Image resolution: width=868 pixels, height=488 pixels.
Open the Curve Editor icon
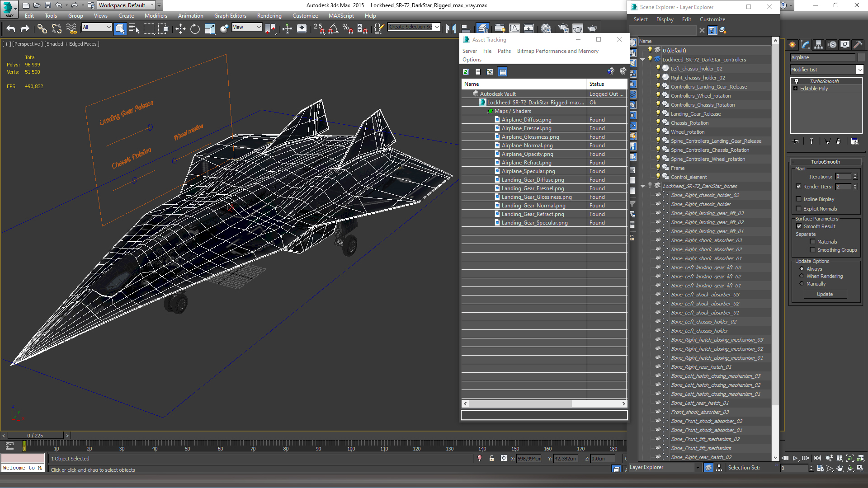coord(514,29)
